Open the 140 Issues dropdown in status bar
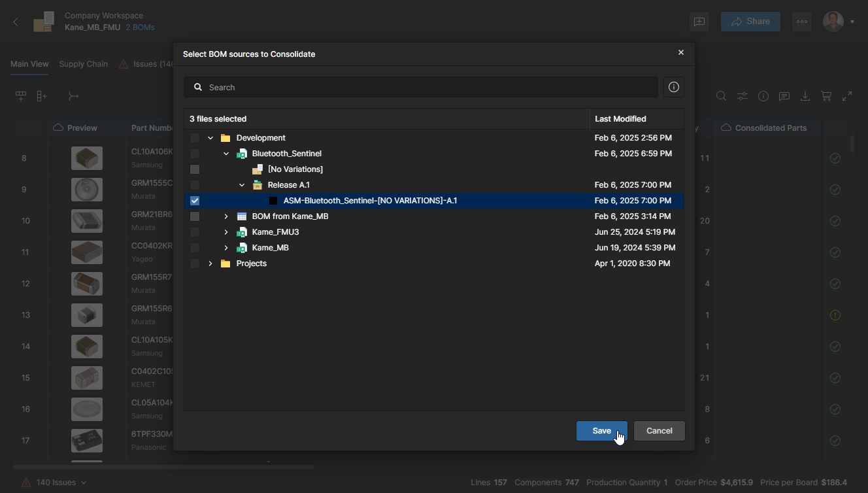 (55, 483)
